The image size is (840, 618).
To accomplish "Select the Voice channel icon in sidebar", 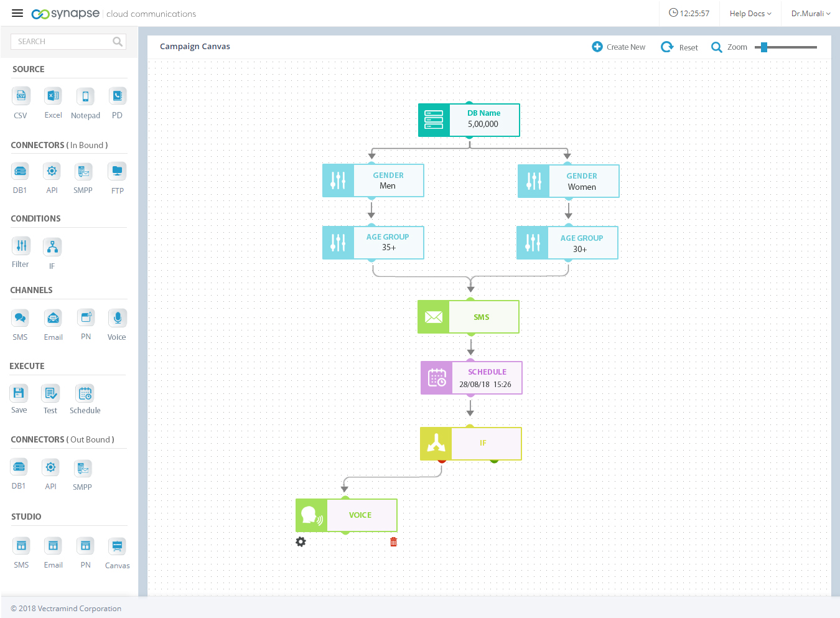I will [117, 318].
